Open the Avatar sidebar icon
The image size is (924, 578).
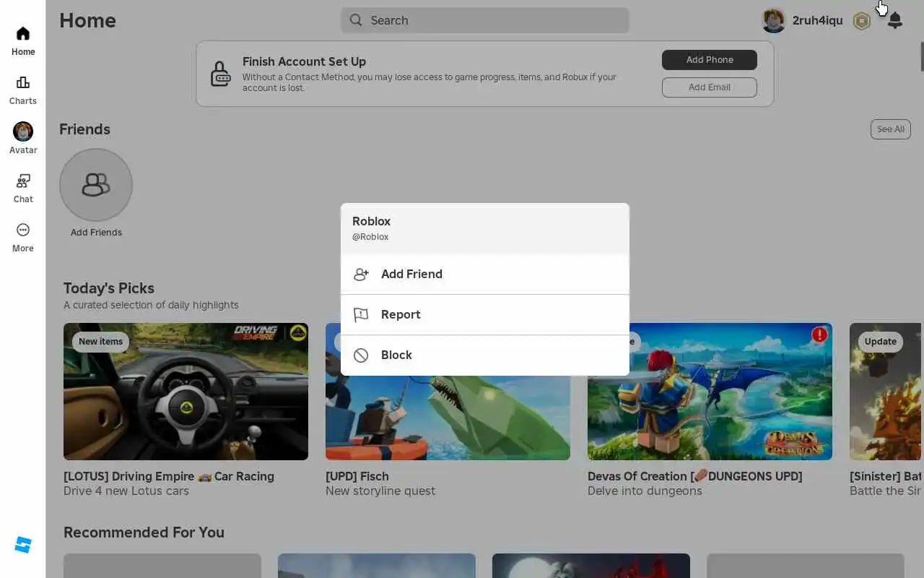pos(23,131)
